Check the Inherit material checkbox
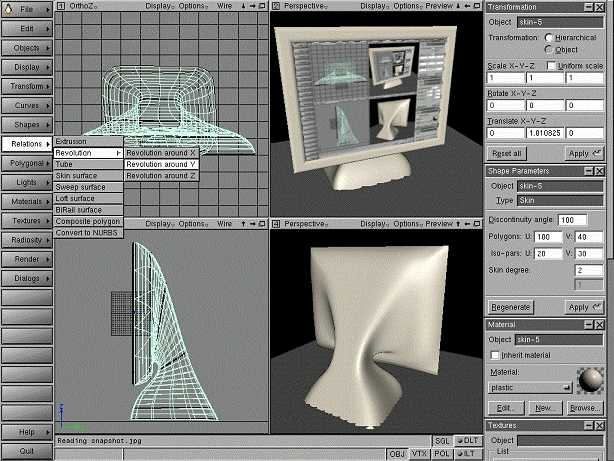The image size is (614, 461). coord(494,354)
